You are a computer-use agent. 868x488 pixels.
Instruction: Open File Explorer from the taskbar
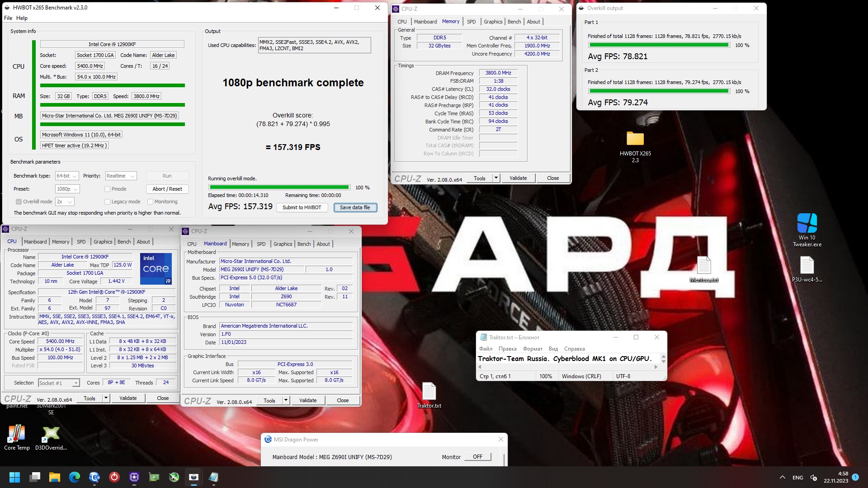pyautogui.click(x=55, y=477)
